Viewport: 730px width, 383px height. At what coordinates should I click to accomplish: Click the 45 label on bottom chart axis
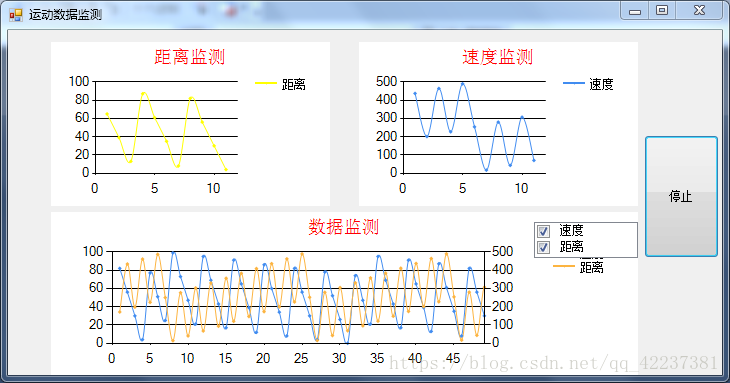(x=453, y=358)
